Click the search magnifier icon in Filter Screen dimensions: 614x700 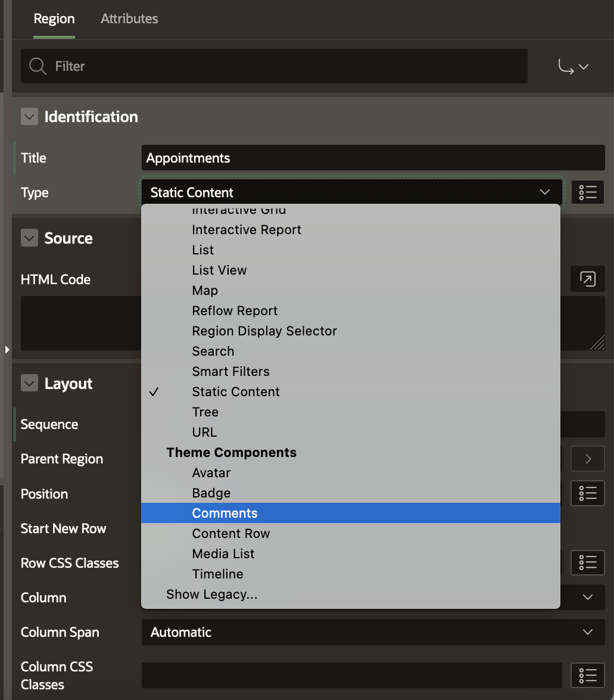(x=38, y=66)
